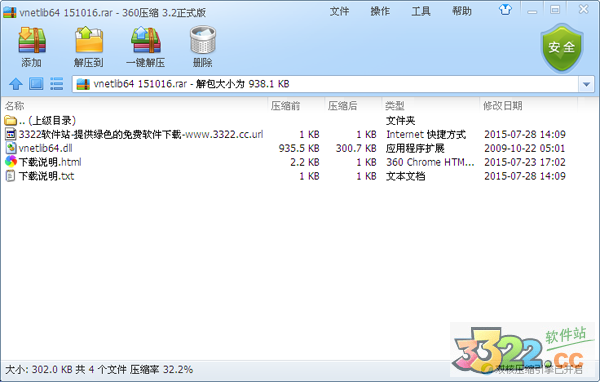Click the 解压到 (Extract to) folder icon
The width and height of the screenshot is (600, 382).
[x=89, y=40]
